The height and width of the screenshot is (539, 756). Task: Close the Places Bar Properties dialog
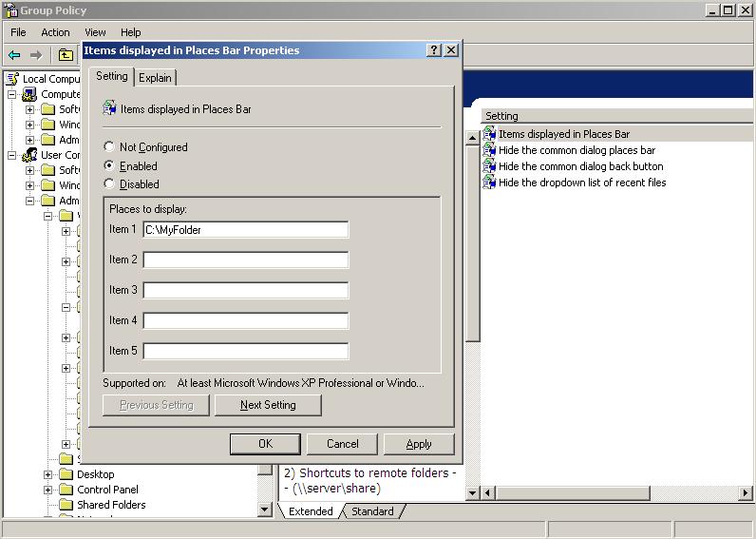[x=451, y=49]
